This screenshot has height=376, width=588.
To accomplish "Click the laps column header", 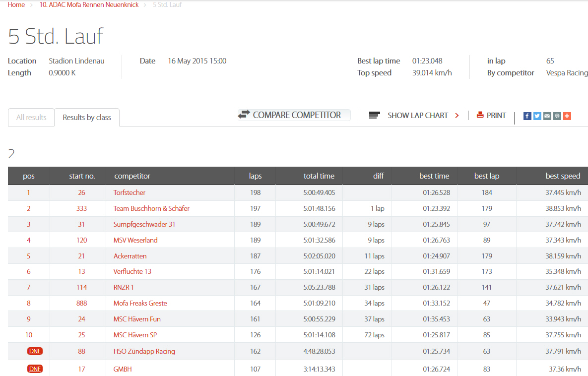I will click(x=255, y=176).
